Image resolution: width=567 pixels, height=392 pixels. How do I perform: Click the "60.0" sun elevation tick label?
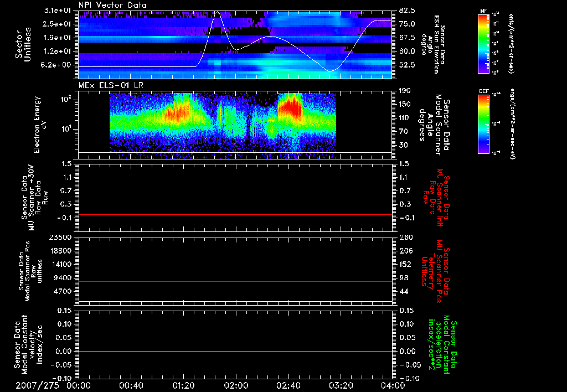[x=407, y=51]
